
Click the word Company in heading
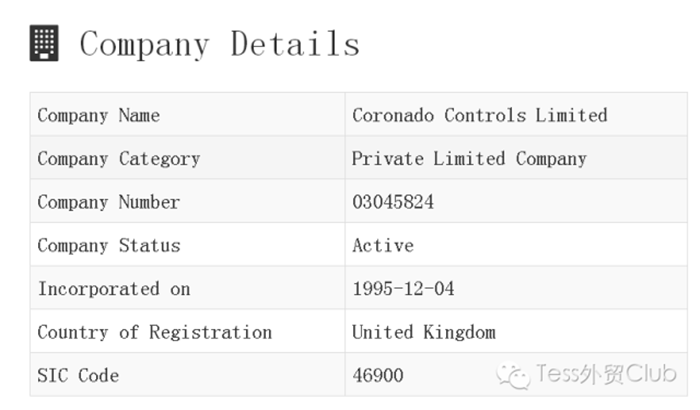tap(144, 45)
